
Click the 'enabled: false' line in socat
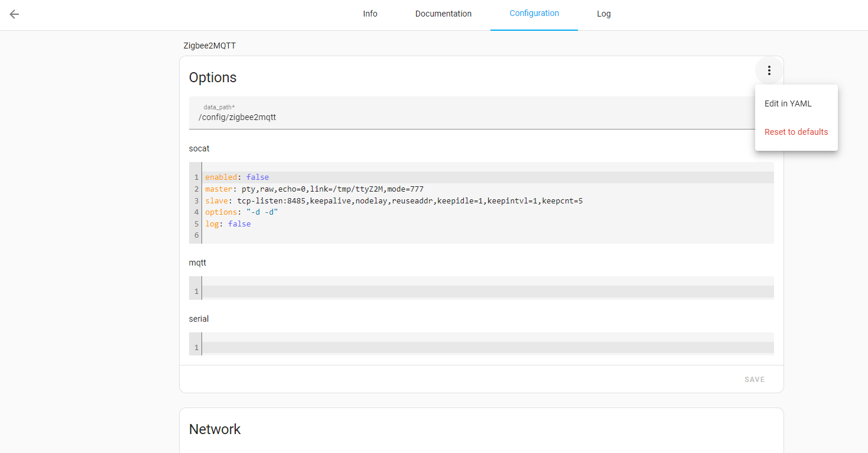coord(487,177)
